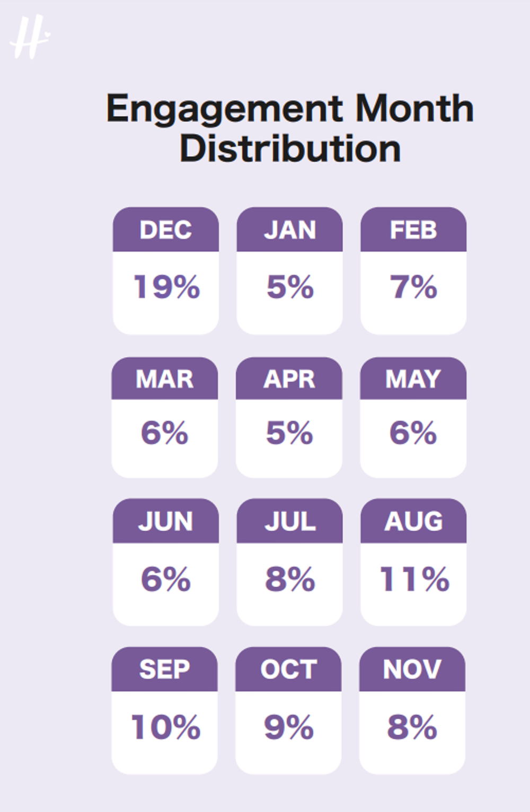Click the MAY calendar card header
Image resolution: width=530 pixels, height=812 pixels.
click(413, 378)
